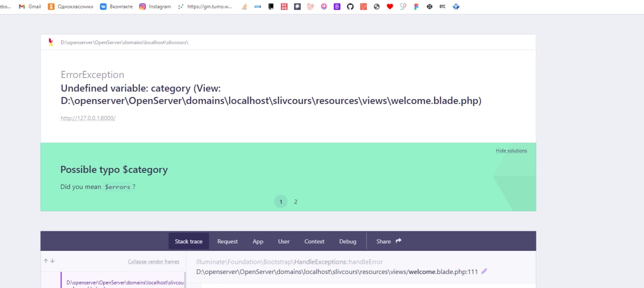Switch to the App tab
This screenshot has height=288, width=644.
tap(258, 241)
